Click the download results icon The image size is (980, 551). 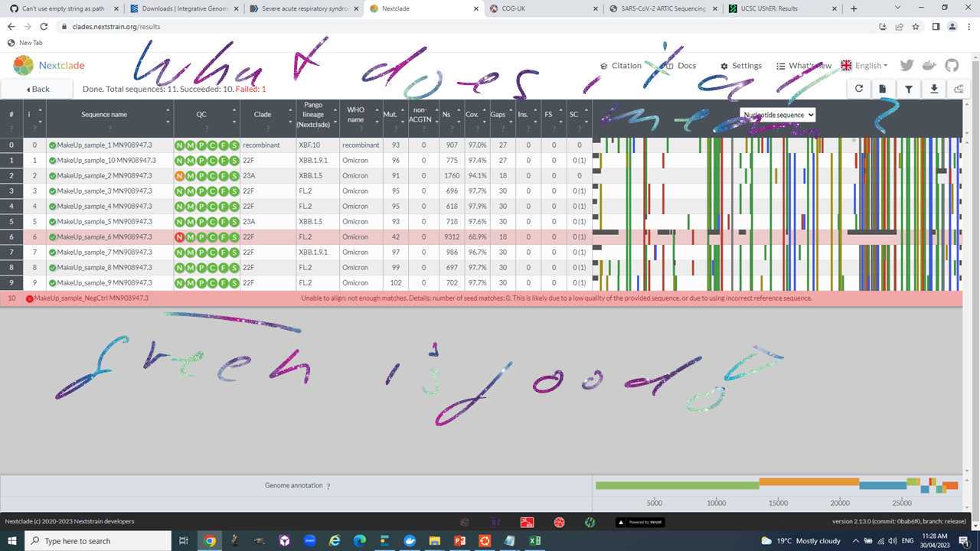(x=933, y=89)
